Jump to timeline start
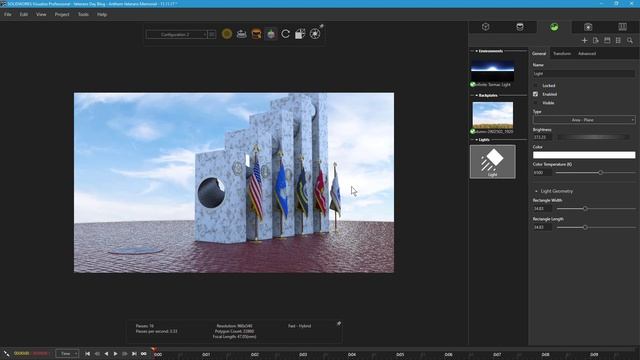 click(x=87, y=354)
